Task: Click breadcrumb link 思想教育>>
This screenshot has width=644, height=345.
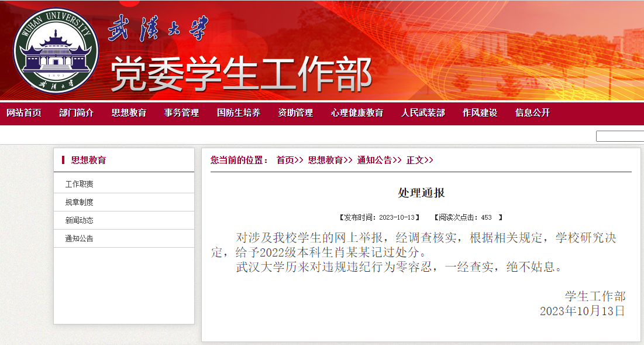Action: [x=330, y=160]
